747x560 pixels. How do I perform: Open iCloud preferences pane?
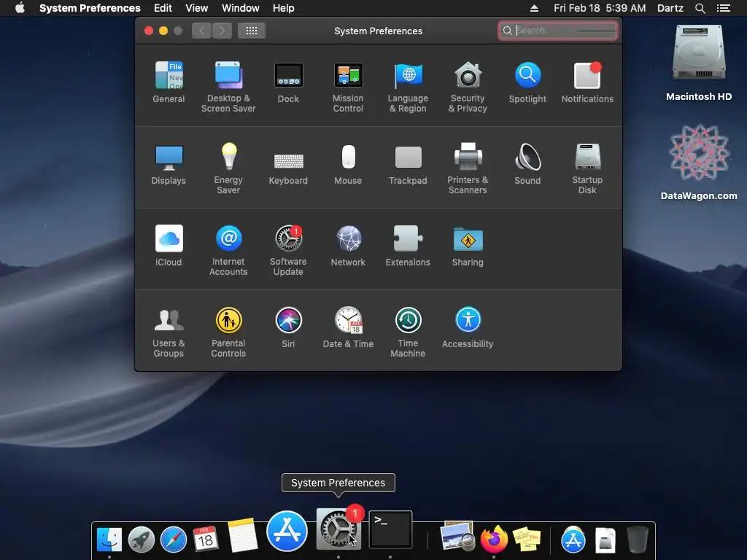click(x=169, y=246)
